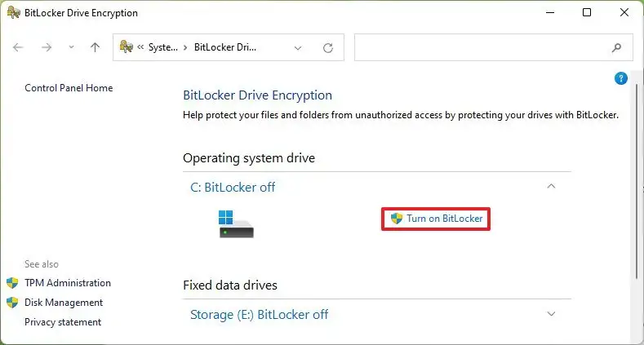Collapse the C: BitLocker off section
Viewport: 644px width, 345px height.
pyautogui.click(x=551, y=187)
